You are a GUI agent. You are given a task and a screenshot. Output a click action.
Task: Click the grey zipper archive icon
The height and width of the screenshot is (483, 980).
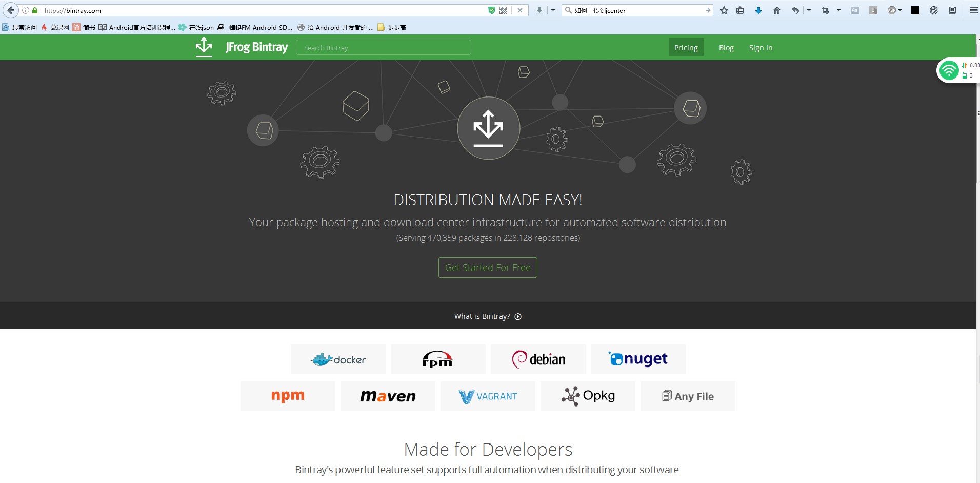pos(873,10)
